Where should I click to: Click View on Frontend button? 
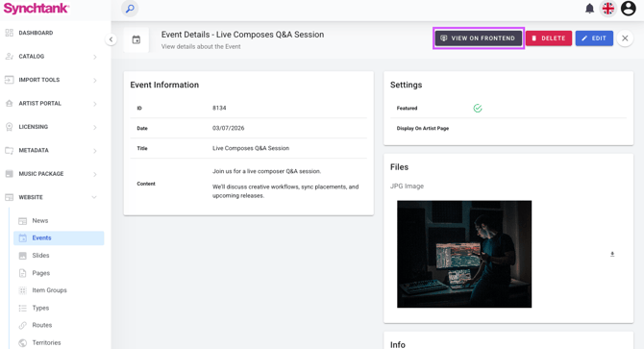tap(479, 38)
